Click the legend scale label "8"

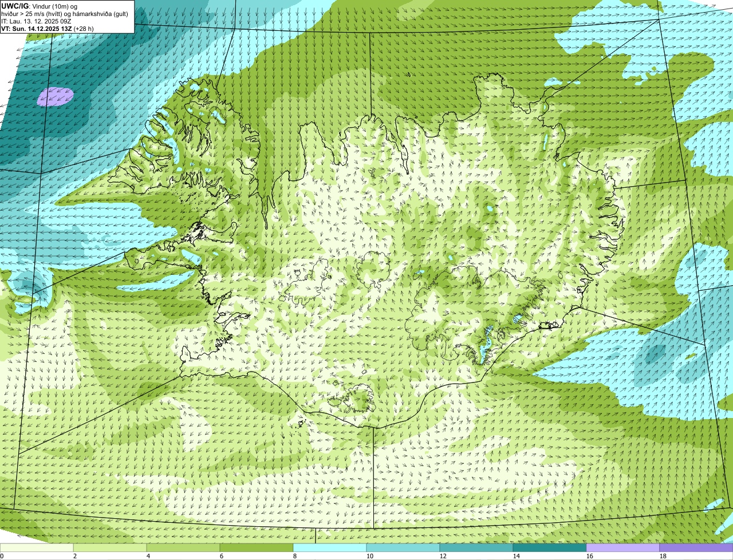click(294, 556)
